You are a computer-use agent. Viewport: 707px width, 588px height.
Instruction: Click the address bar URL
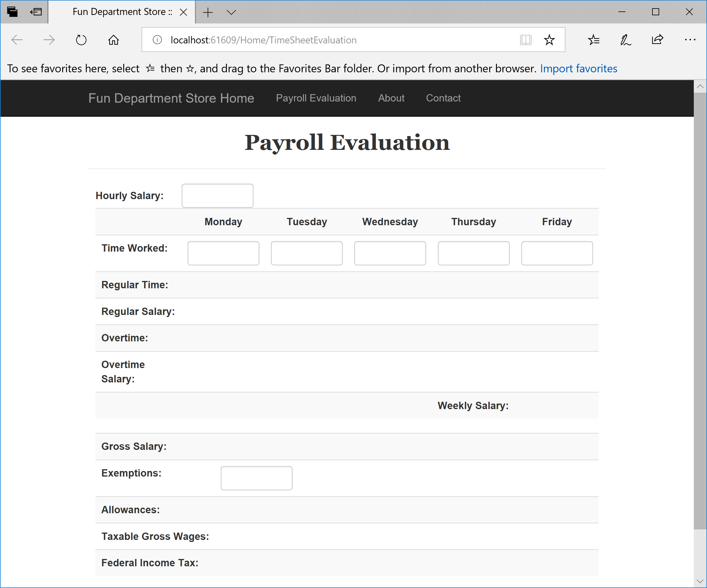tap(263, 40)
